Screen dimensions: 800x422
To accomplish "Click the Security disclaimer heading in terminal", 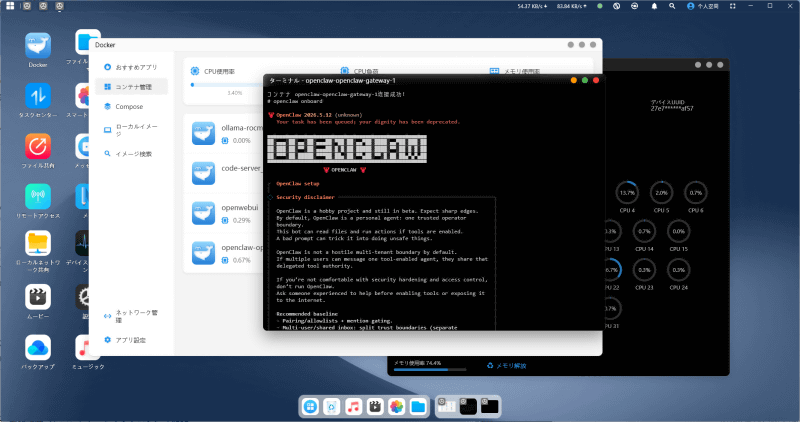I will coord(305,197).
